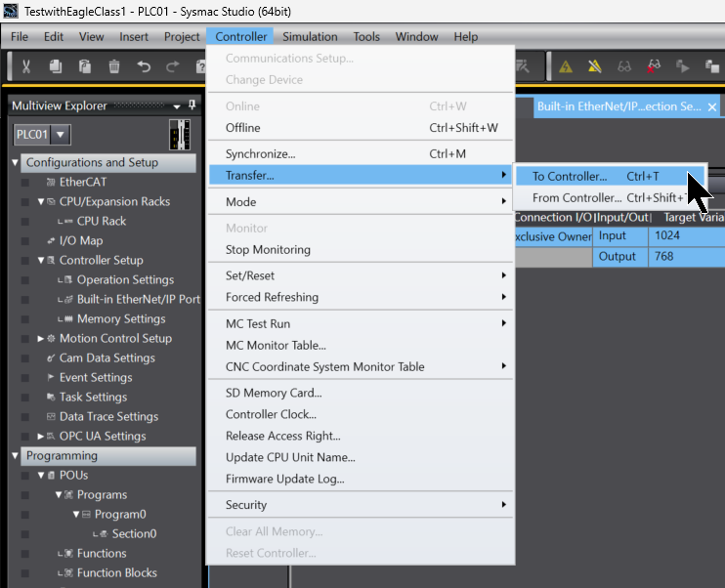Close the Built-in EtherNet/IP connection tab
The width and height of the screenshot is (725, 588).
coord(712,107)
